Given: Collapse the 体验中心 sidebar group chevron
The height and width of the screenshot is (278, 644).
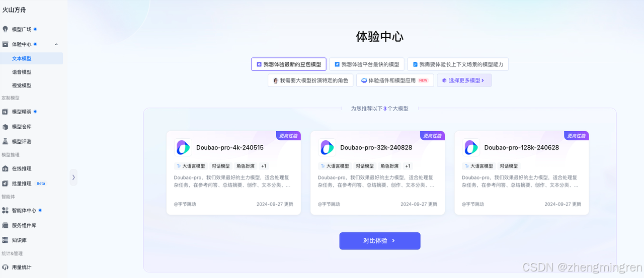Looking at the screenshot, I should (56, 44).
